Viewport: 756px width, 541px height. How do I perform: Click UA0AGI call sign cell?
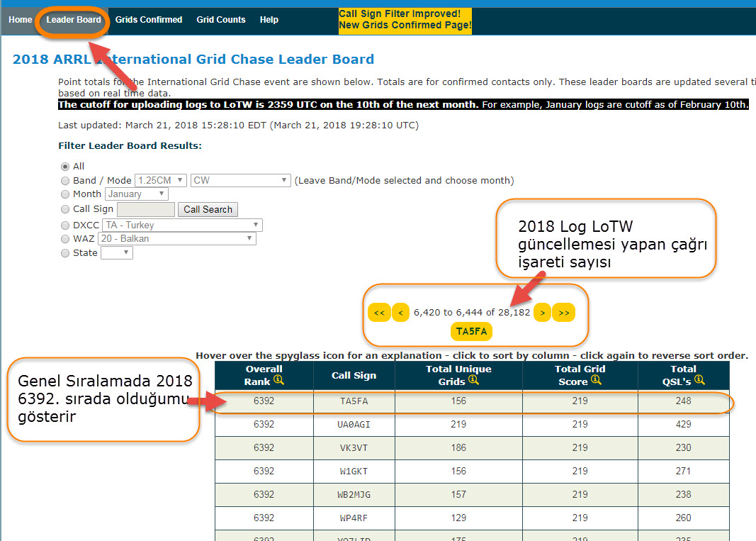(x=354, y=425)
